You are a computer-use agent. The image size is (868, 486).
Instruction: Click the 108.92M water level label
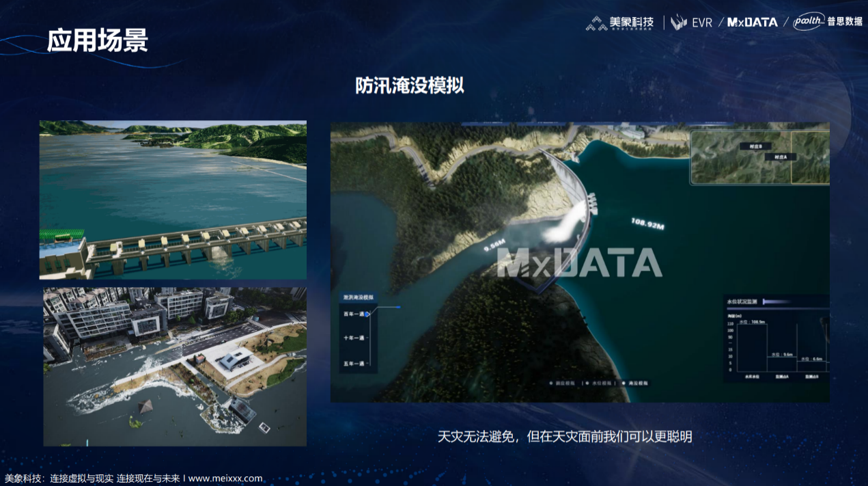pos(647,224)
